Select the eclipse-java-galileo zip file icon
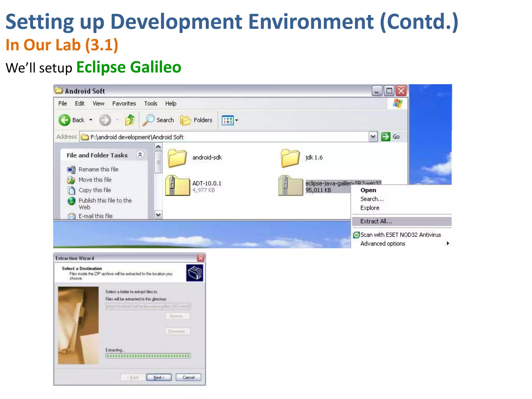Screen dimensions: 532x399 tap(290, 185)
